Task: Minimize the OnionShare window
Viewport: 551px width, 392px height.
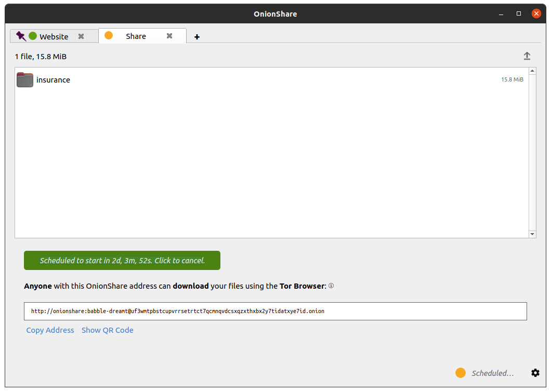Action: pyautogui.click(x=501, y=13)
